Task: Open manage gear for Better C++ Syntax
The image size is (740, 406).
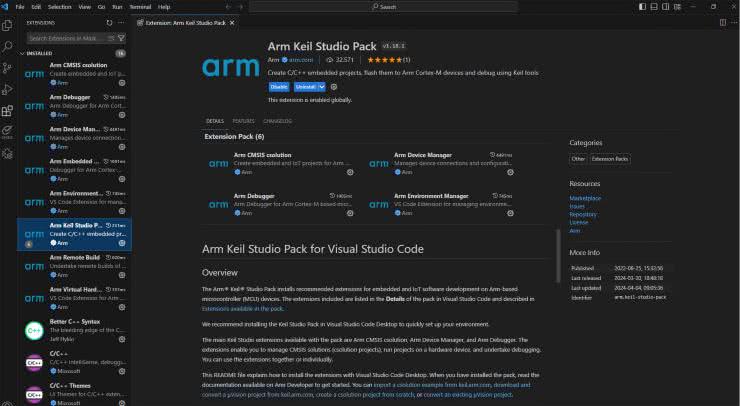Action: pos(123,339)
